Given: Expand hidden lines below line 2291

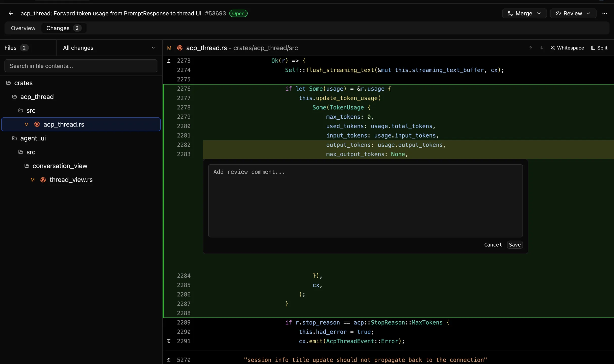Looking at the screenshot, I should click(x=169, y=341).
